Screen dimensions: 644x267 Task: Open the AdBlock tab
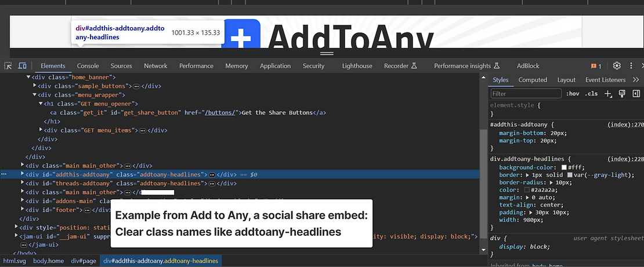point(528,65)
